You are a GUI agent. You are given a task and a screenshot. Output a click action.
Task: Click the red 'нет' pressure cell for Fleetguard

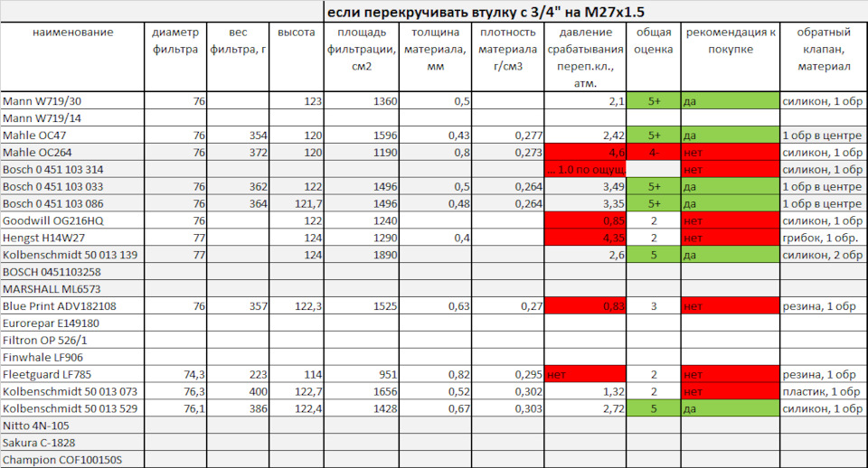[585, 375]
